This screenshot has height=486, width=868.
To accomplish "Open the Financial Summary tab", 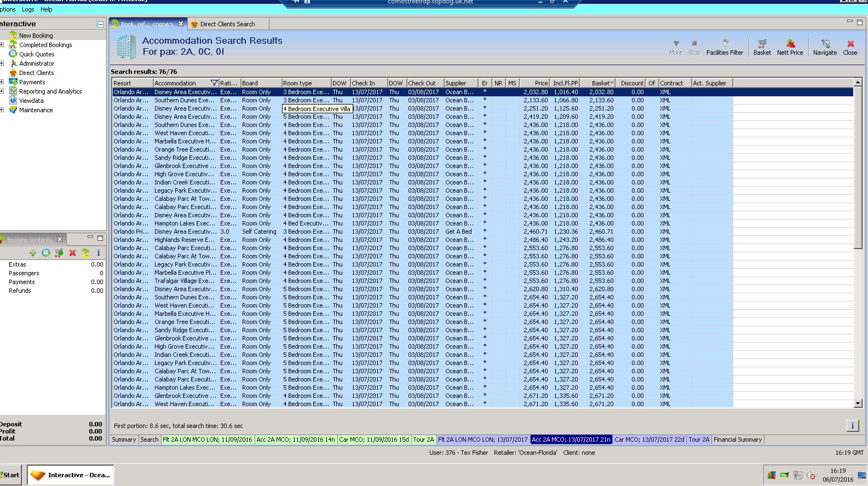I will 737,439.
